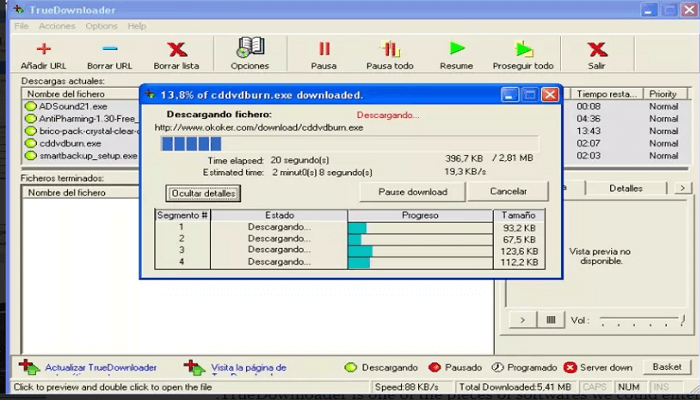Click the Resume green arrow icon
The image size is (700, 400).
click(457, 48)
